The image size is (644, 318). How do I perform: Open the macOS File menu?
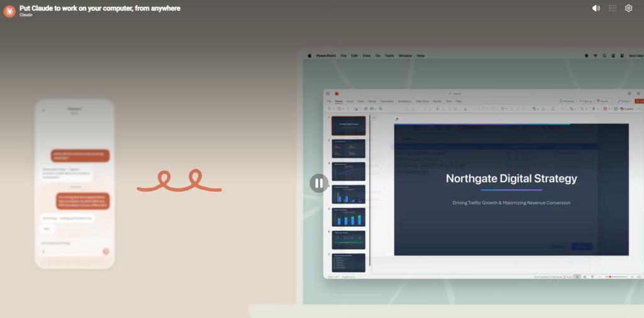click(343, 56)
